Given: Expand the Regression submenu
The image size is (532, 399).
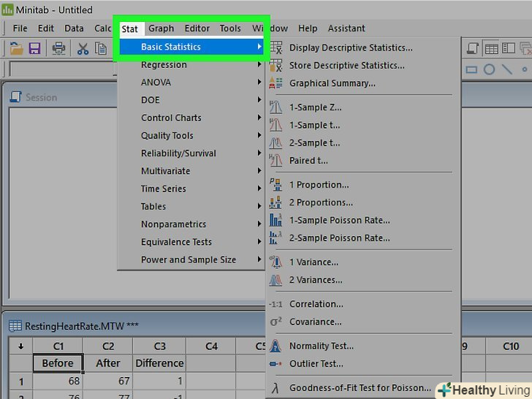Looking at the screenshot, I should (191, 64).
